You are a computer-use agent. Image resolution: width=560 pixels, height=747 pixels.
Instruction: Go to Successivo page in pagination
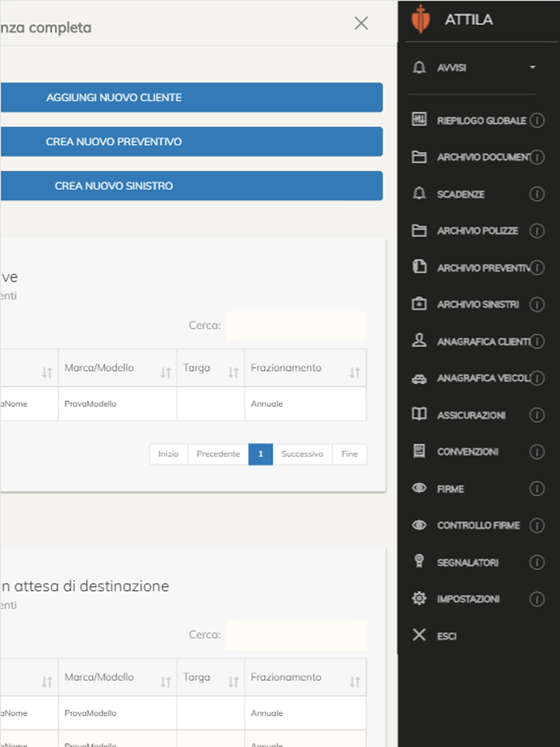pos(302,454)
